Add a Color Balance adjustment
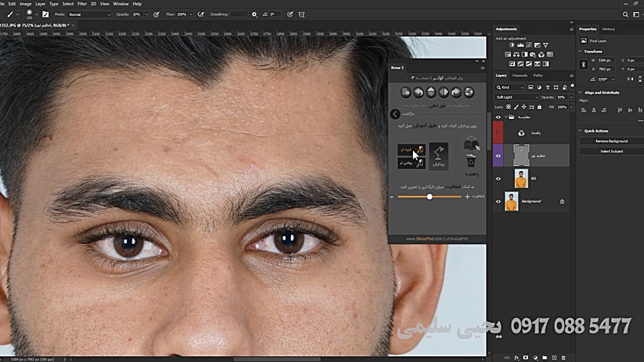Screen dimensions: 644x362 tap(516, 54)
